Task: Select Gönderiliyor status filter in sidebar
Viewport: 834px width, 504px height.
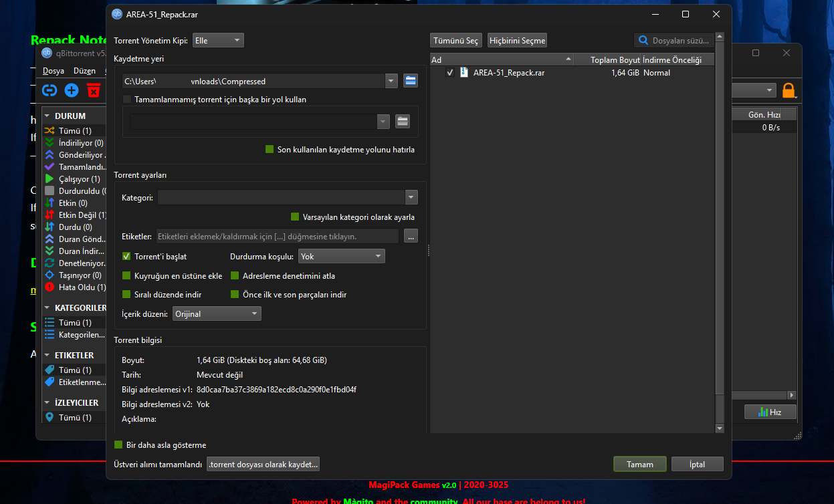Action: [x=74, y=155]
